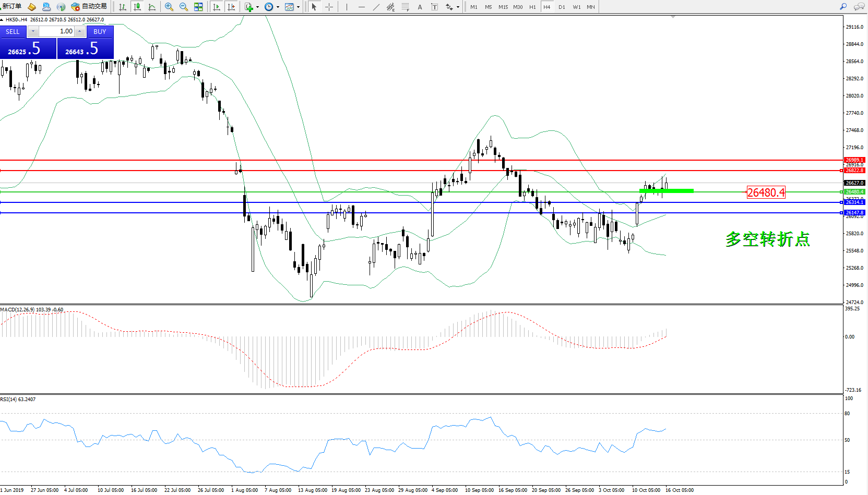Click the 1.00 lot volume field
This screenshot has width=868, height=495.
(57, 31)
